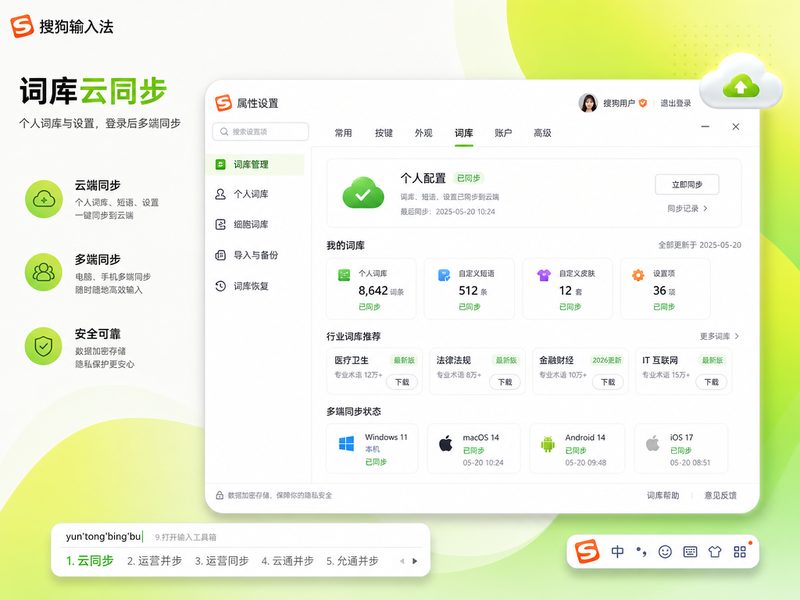This screenshot has width=800, height=600.
Task: Select candidate 1. 云同步
Action: (x=90, y=561)
